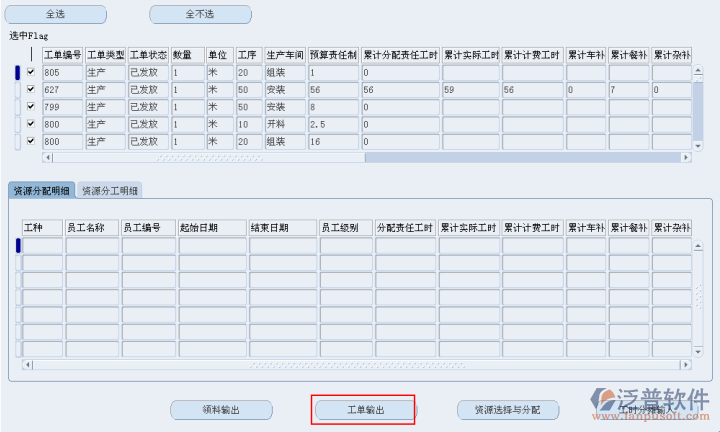Screen dimensions: 720x432
Task: Click lower table's vertical scrollbar up arrow
Action: point(698,243)
